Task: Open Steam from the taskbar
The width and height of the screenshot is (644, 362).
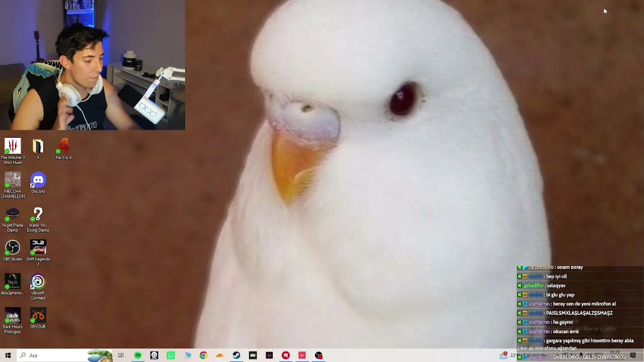Action: point(236,355)
